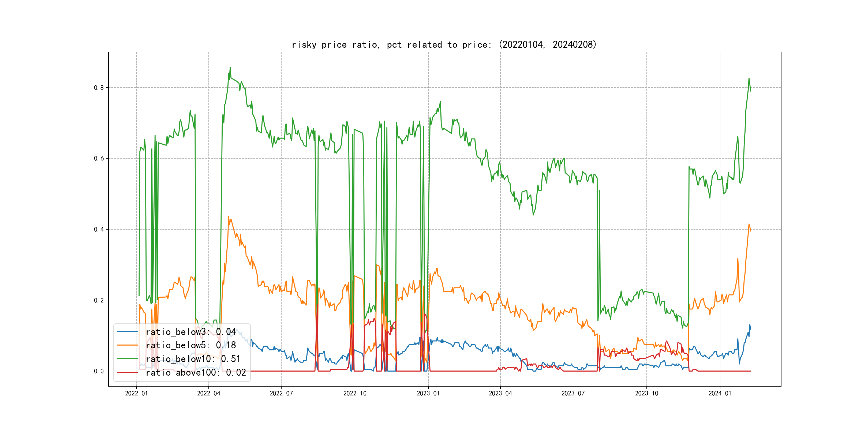Click the orange line swatch in legend
Image resolution: width=868 pixels, height=434 pixels.
click(x=127, y=345)
